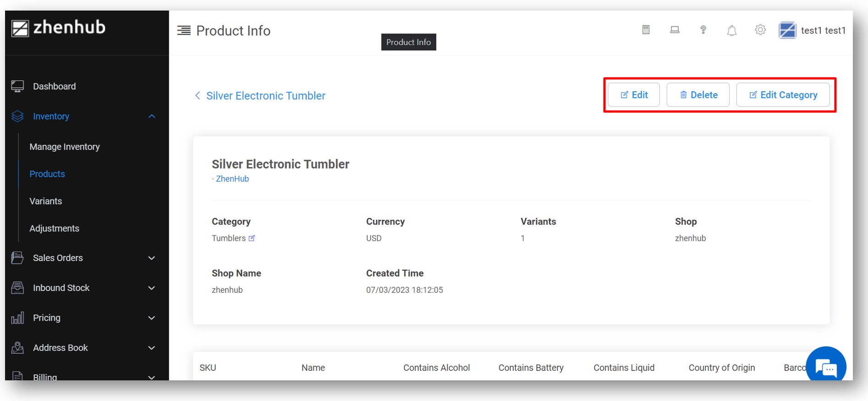The image size is (868, 401).
Task: Collapse the Inventory menu section
Action: [x=152, y=117]
